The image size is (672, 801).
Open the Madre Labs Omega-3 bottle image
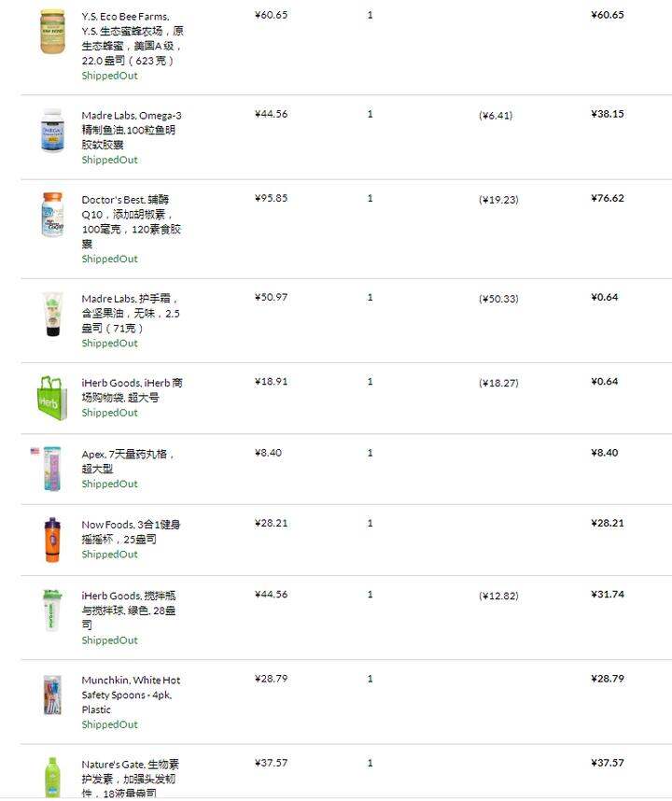tap(52, 131)
